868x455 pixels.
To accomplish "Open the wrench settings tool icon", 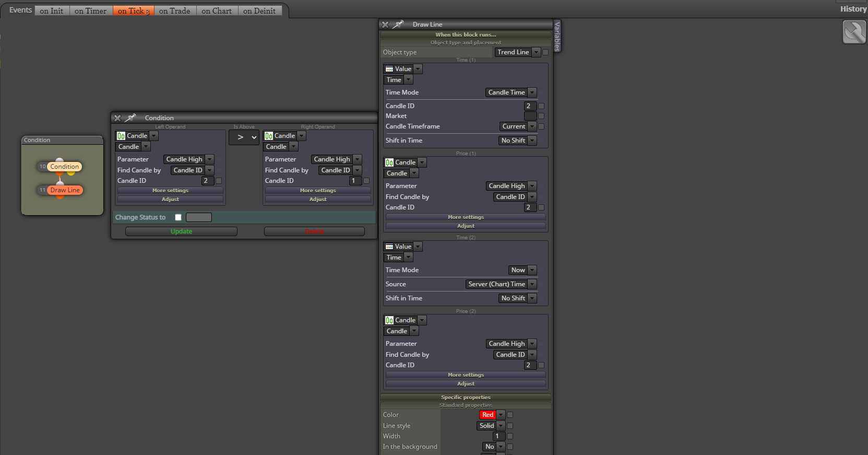I will tap(854, 32).
